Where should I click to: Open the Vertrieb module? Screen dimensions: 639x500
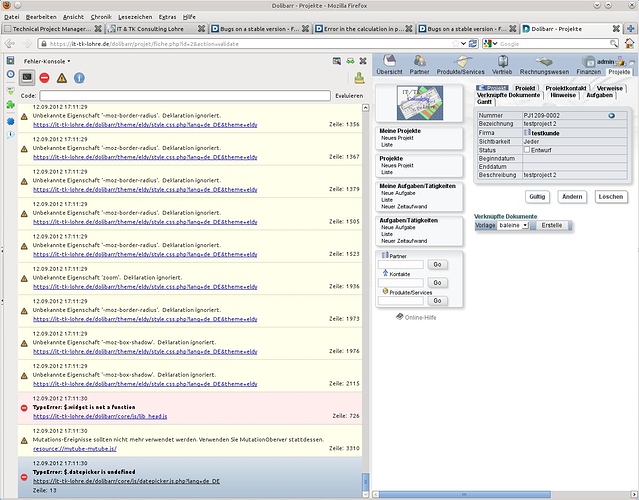pyautogui.click(x=502, y=66)
